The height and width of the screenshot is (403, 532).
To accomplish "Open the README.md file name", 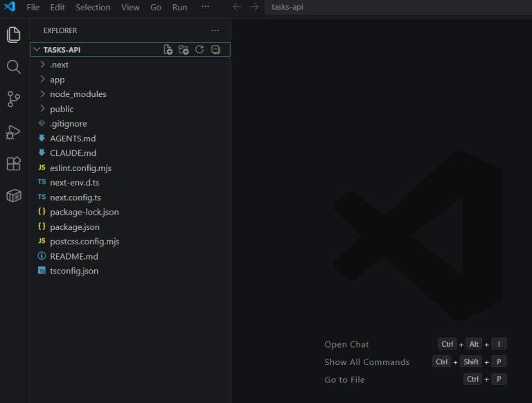I will pos(74,256).
